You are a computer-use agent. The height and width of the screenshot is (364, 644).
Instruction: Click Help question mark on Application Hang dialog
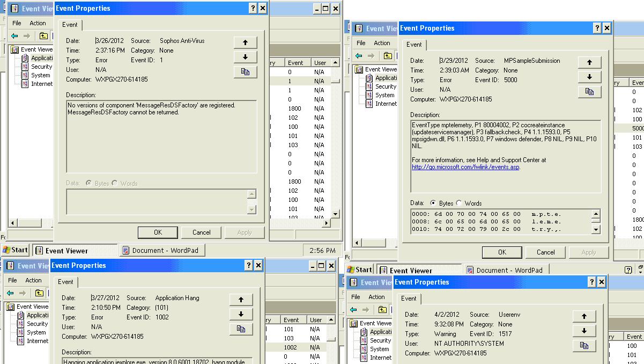249,265
